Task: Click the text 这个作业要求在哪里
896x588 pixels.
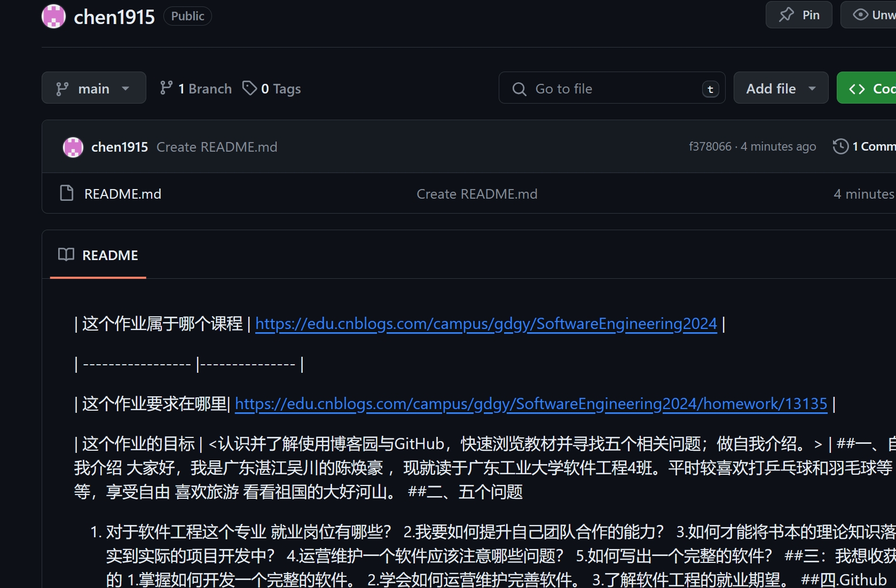Action: [154, 404]
